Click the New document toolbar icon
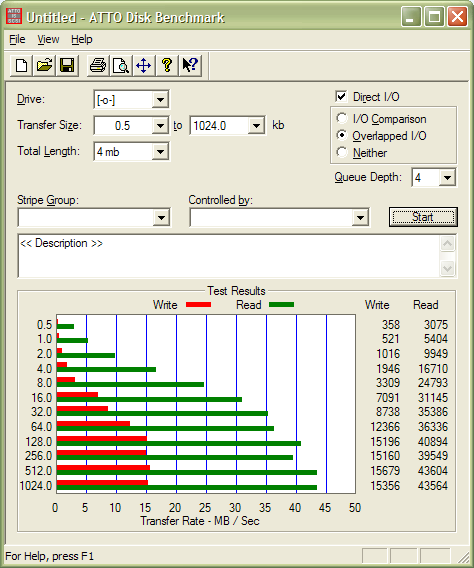474x568 pixels. point(21,66)
